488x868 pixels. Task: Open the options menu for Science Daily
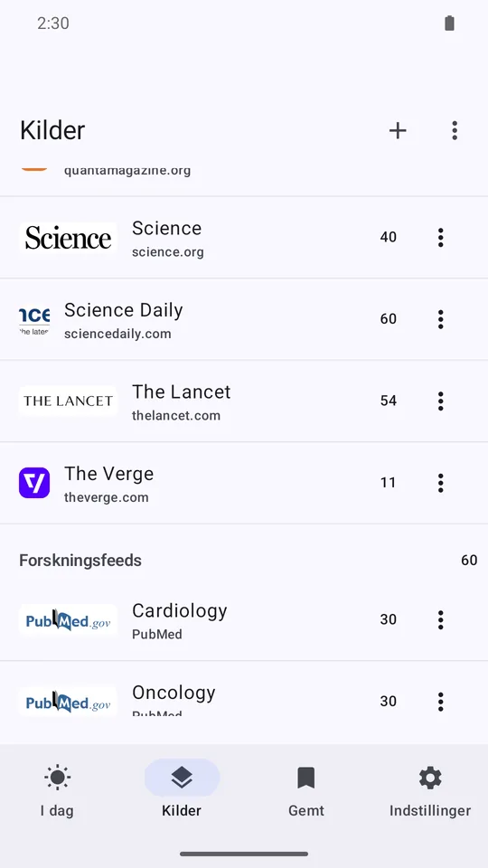coord(440,319)
